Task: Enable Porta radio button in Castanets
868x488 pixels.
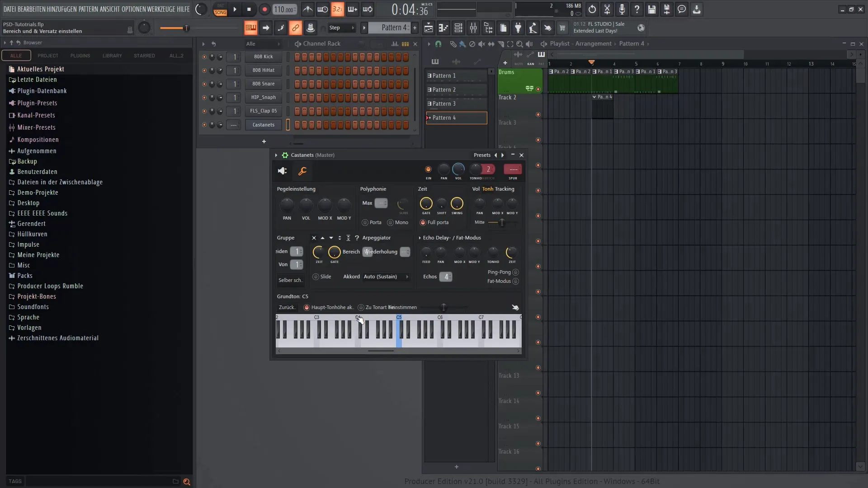Action: [363, 222]
